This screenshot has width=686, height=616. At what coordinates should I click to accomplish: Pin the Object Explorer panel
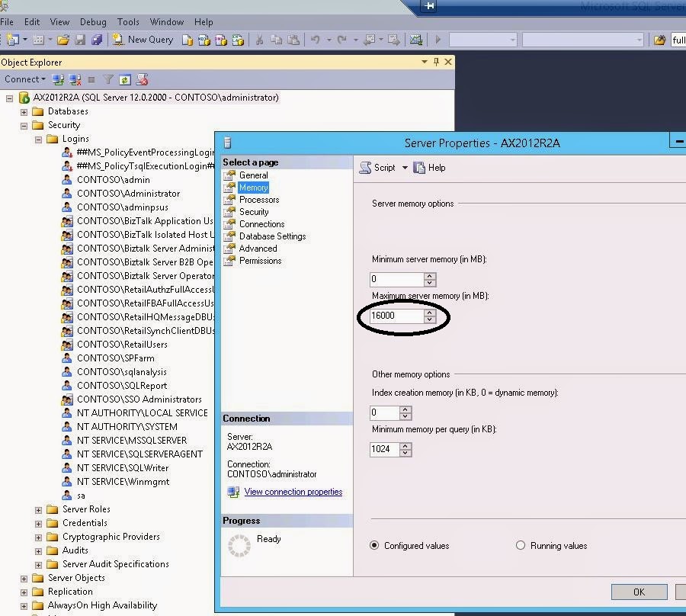pyautogui.click(x=436, y=62)
